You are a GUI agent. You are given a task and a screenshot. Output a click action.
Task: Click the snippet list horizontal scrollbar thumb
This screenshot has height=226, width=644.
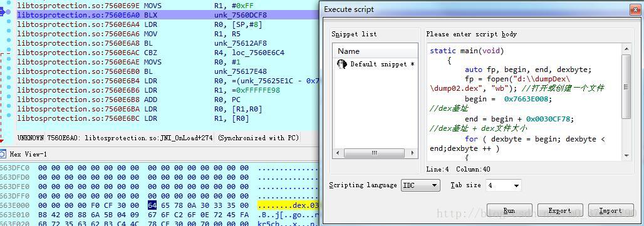(374, 153)
